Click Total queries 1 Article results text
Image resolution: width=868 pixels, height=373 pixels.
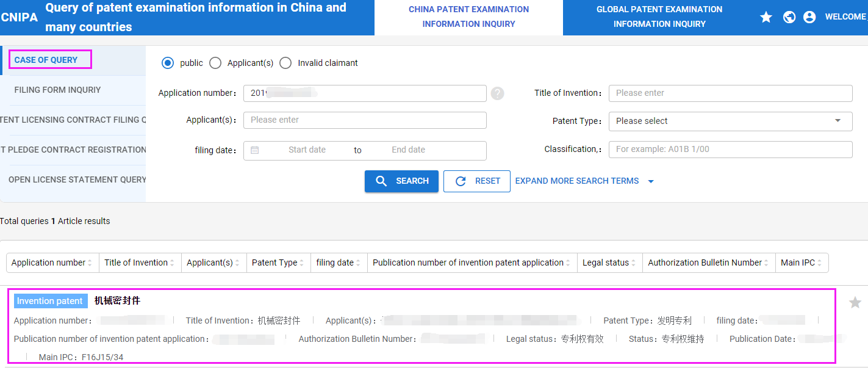click(x=55, y=221)
